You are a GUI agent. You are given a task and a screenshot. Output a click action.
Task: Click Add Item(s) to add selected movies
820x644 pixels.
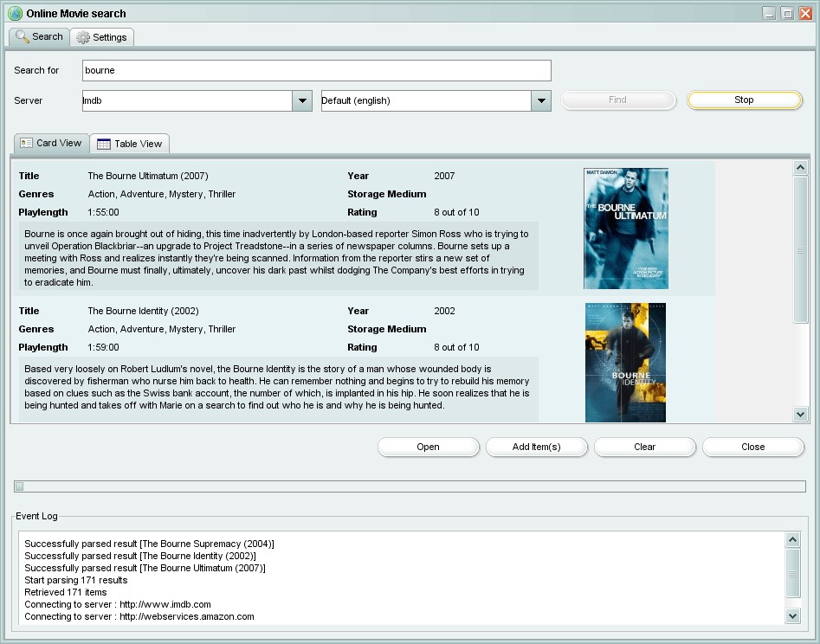(536, 447)
